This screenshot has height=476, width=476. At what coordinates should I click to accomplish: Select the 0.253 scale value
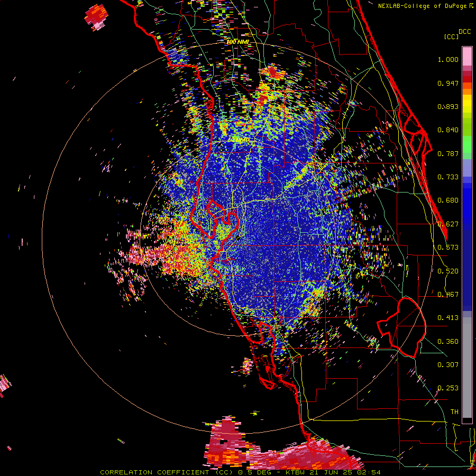coord(448,388)
